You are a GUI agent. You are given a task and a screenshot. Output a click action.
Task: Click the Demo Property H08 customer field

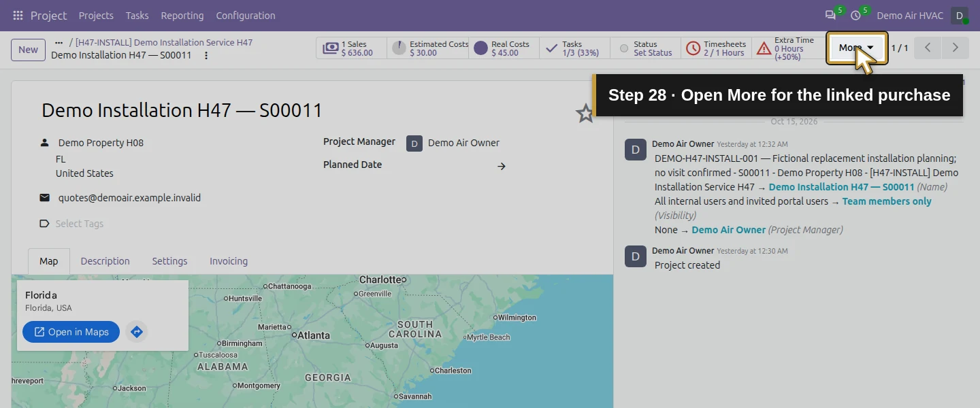click(x=101, y=143)
